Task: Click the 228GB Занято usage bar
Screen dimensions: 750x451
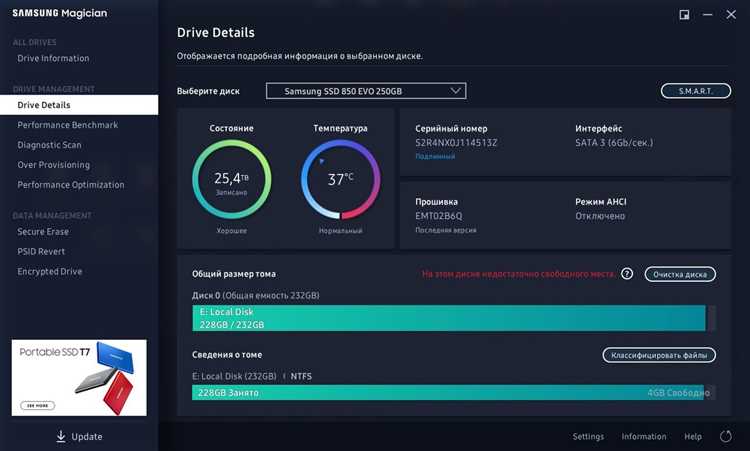Action: coord(448,393)
